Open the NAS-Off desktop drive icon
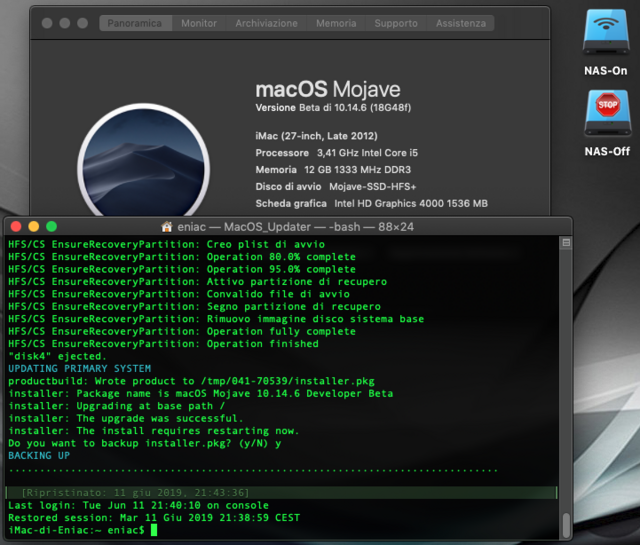This screenshot has width=640, height=545. pos(607,113)
